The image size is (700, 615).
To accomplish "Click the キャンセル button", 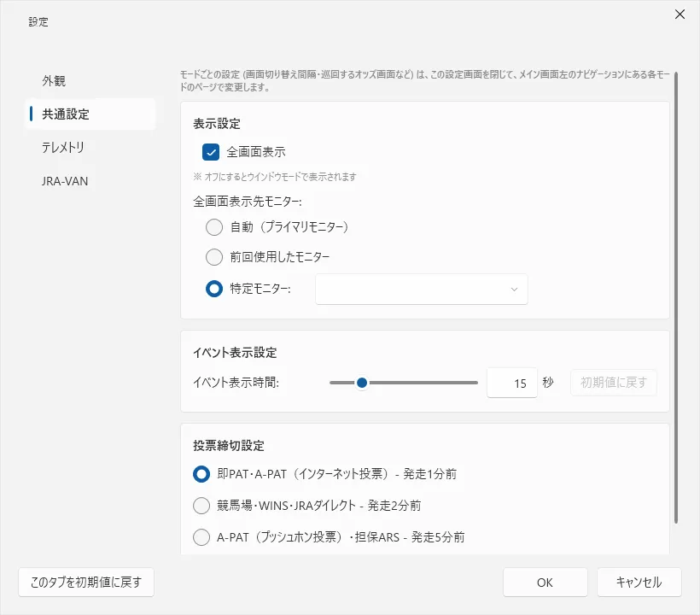I will tap(639, 582).
